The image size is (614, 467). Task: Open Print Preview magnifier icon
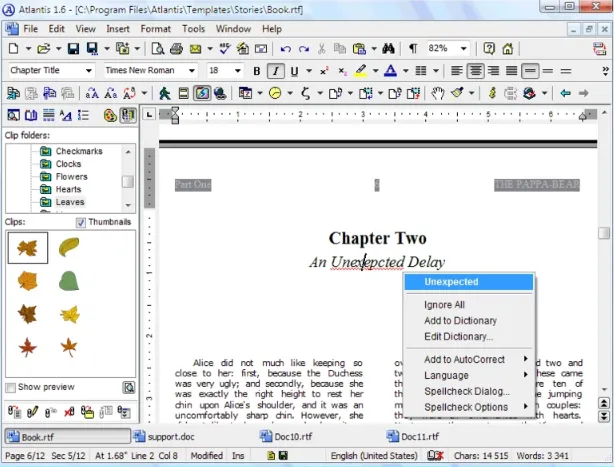click(158, 49)
